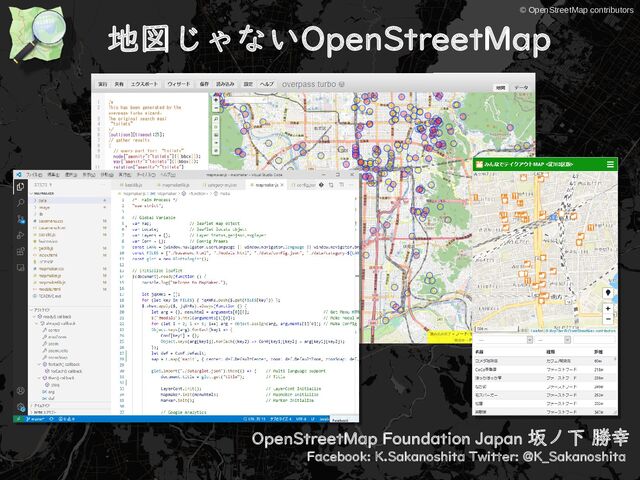Click the 読み込み (Load) button in overpass turbo
The image size is (640, 480).
pyautogui.click(x=225, y=84)
